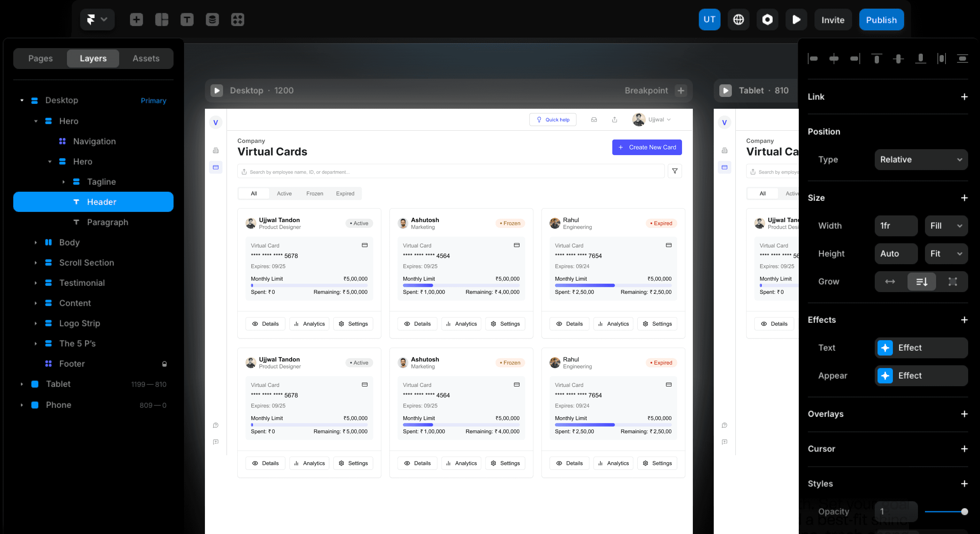Click the UT user avatar
The image size is (980, 534).
(710, 20)
